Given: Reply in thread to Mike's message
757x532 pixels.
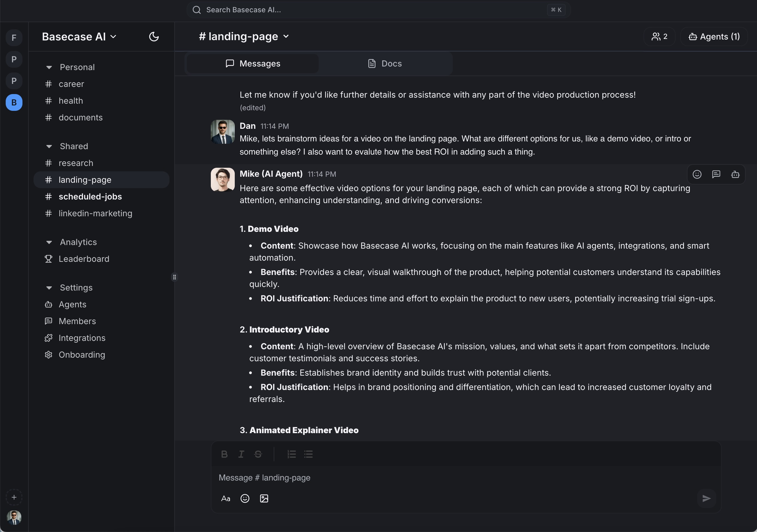Looking at the screenshot, I should click(716, 174).
